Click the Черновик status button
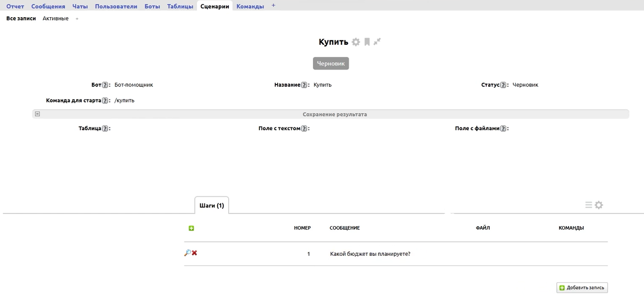This screenshot has height=308, width=644. pos(331,63)
